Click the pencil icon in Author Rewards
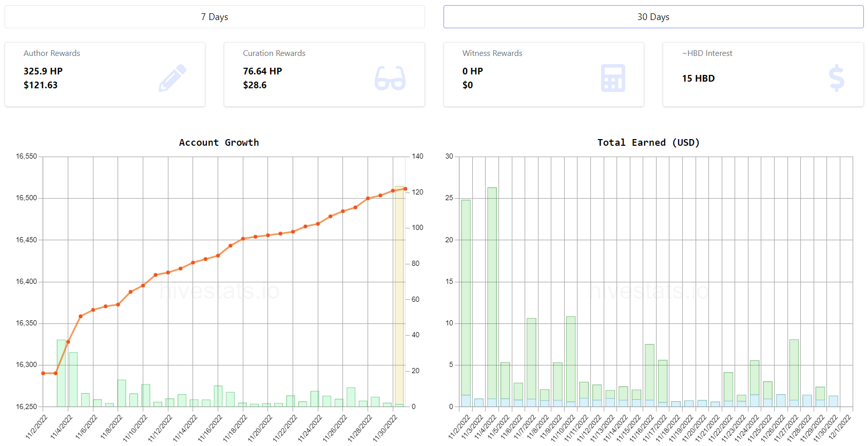The image size is (868, 446). pyautogui.click(x=172, y=78)
